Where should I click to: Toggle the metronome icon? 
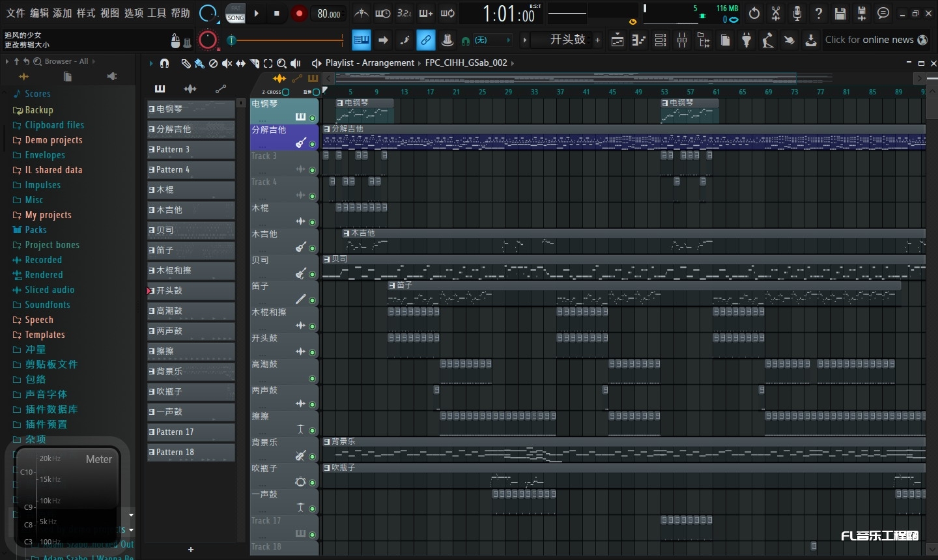coord(361,13)
